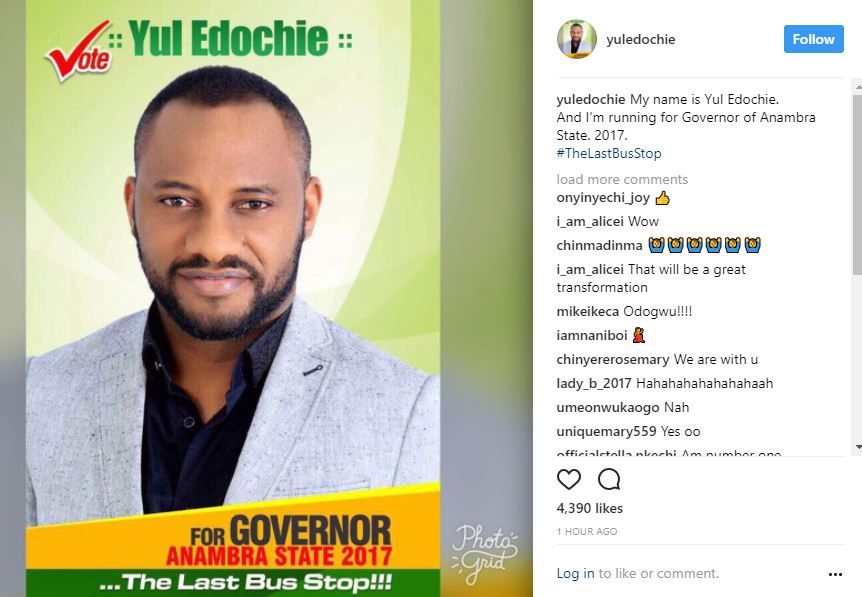The image size is (862, 597).
Task: Click the red Vote checkmark logo
Action: coord(79,52)
